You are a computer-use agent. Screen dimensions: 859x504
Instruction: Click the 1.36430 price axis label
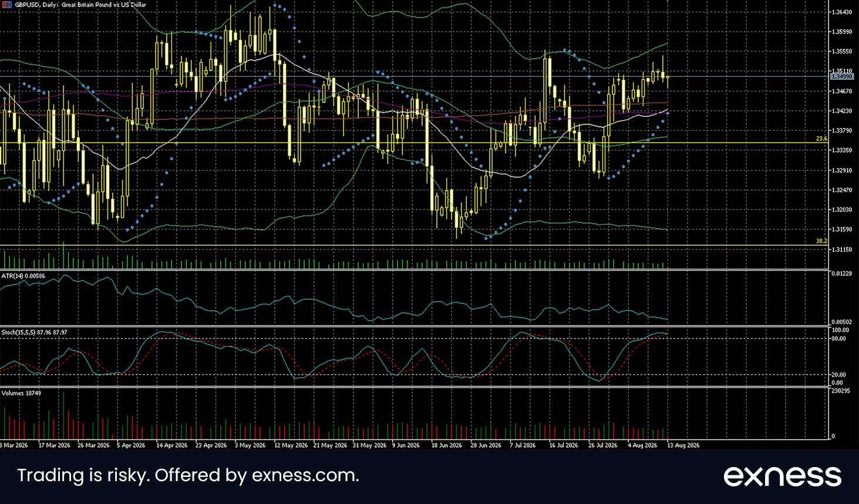pyautogui.click(x=841, y=12)
